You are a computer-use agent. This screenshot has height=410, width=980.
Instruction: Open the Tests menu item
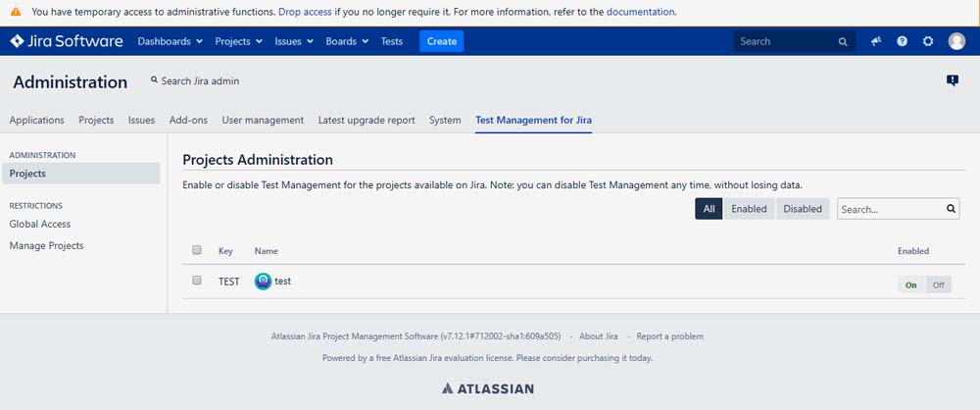pyautogui.click(x=392, y=41)
